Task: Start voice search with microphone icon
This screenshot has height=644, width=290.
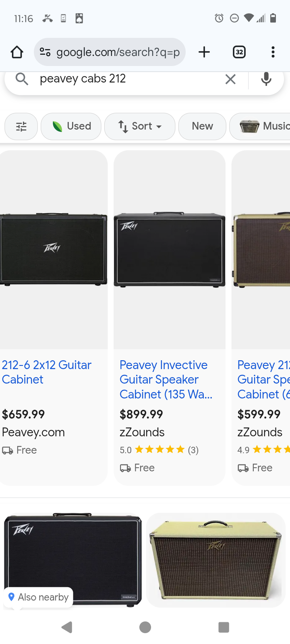Action: coord(266,79)
